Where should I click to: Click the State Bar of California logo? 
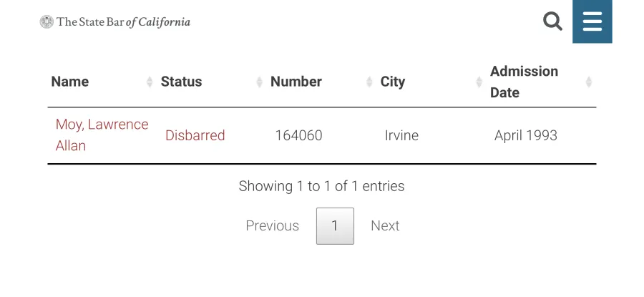[x=115, y=22]
